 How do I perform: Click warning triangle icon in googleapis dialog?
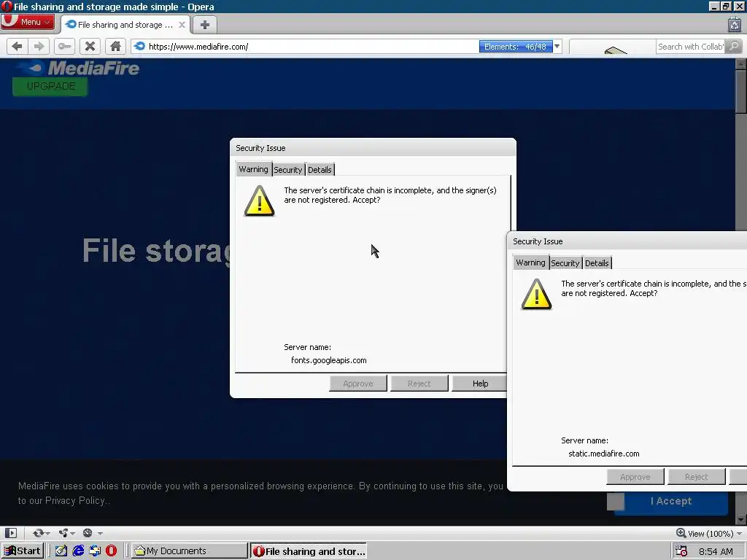tap(259, 201)
